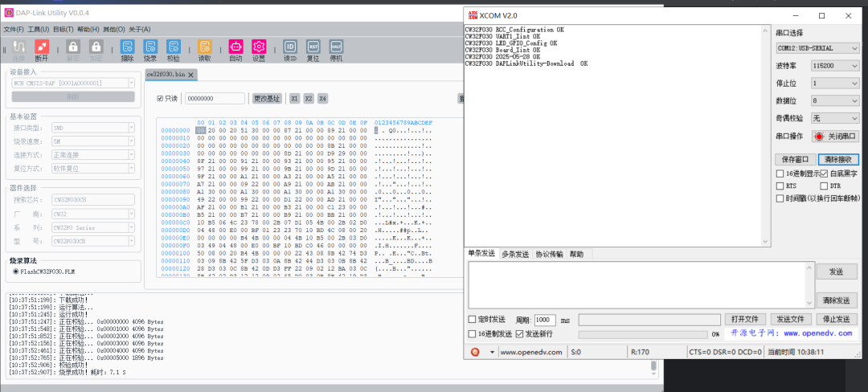Click the 周期 1000 ms input field

[x=544, y=320]
